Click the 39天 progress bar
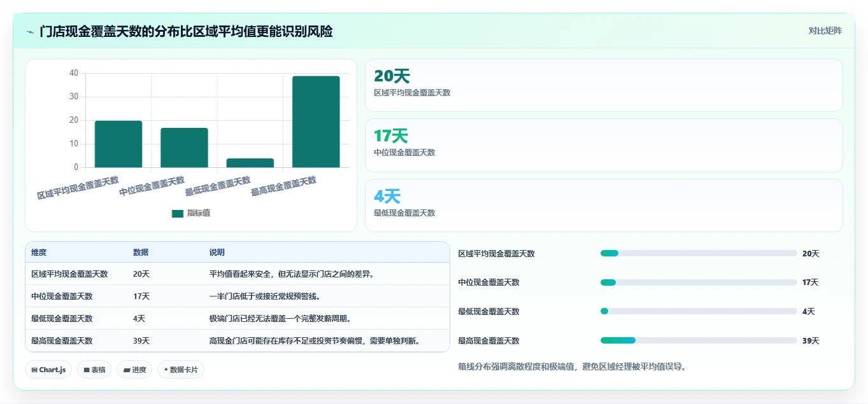 click(x=699, y=340)
